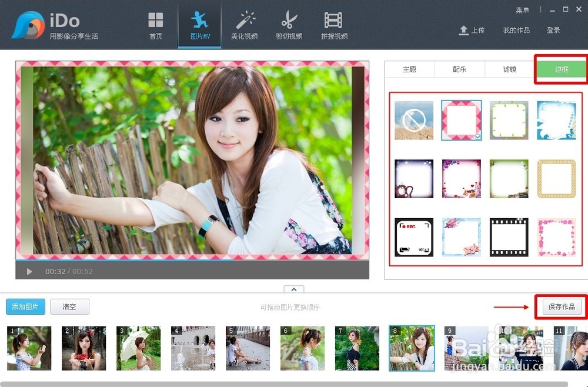
Task: Select the pink diamond pattern border
Action: [x=461, y=121]
